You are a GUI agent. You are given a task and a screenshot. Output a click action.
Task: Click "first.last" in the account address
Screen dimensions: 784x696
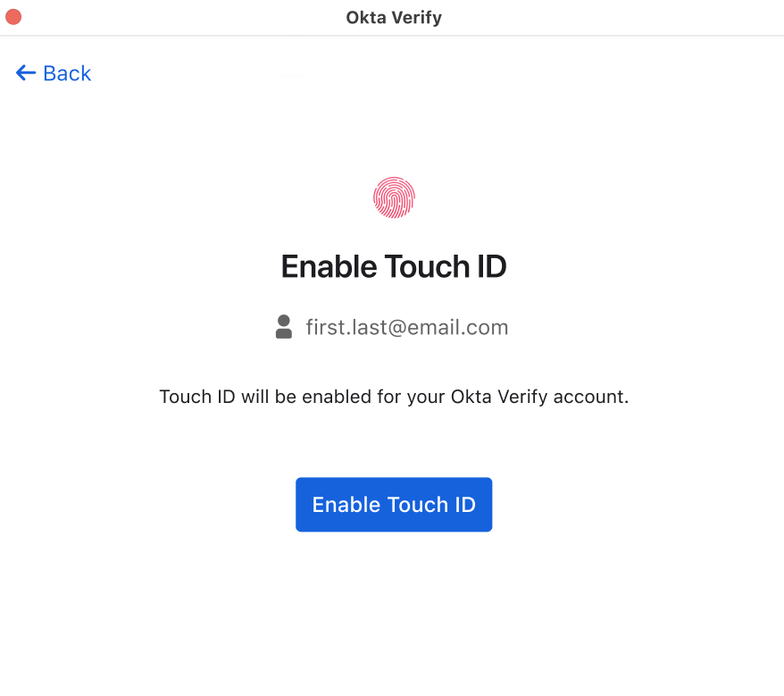click(x=343, y=327)
